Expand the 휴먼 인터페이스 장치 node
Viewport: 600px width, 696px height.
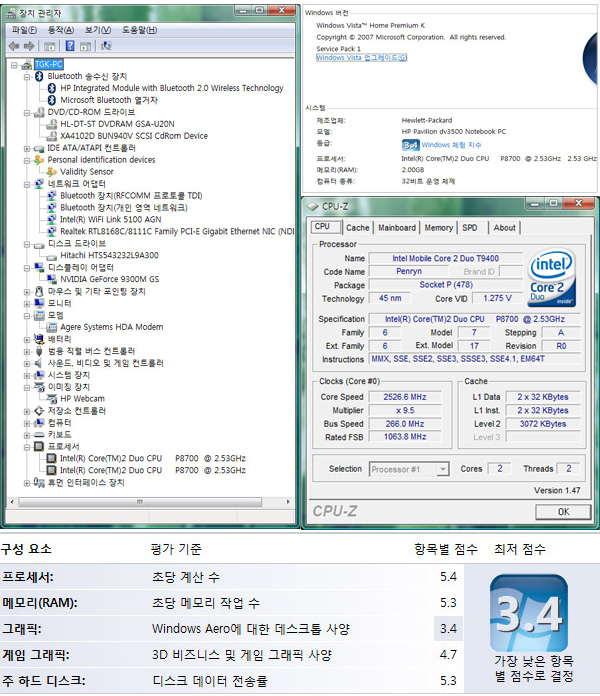27,483
